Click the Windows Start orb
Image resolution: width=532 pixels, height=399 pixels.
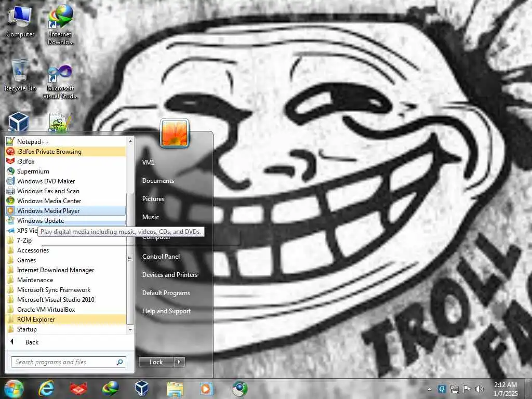13,389
